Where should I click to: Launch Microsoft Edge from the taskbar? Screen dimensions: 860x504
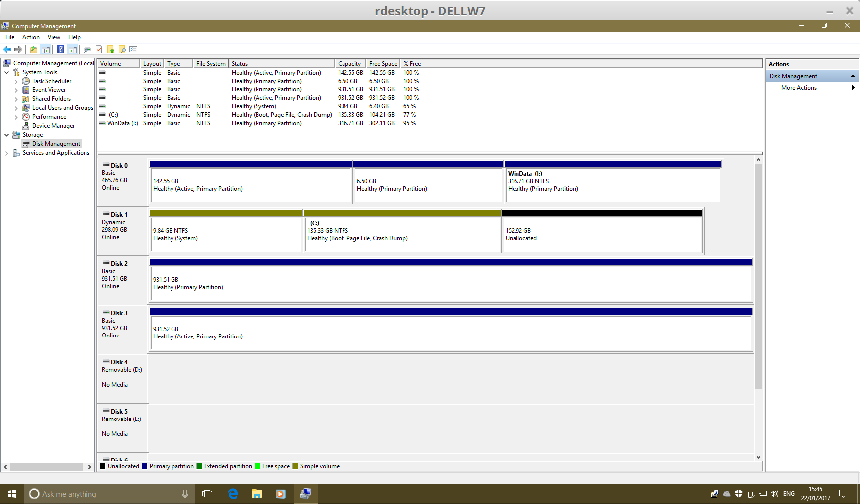tap(233, 494)
